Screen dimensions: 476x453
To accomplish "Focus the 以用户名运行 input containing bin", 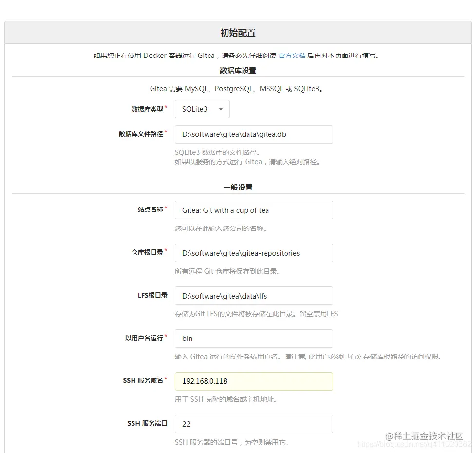I will [x=254, y=339].
